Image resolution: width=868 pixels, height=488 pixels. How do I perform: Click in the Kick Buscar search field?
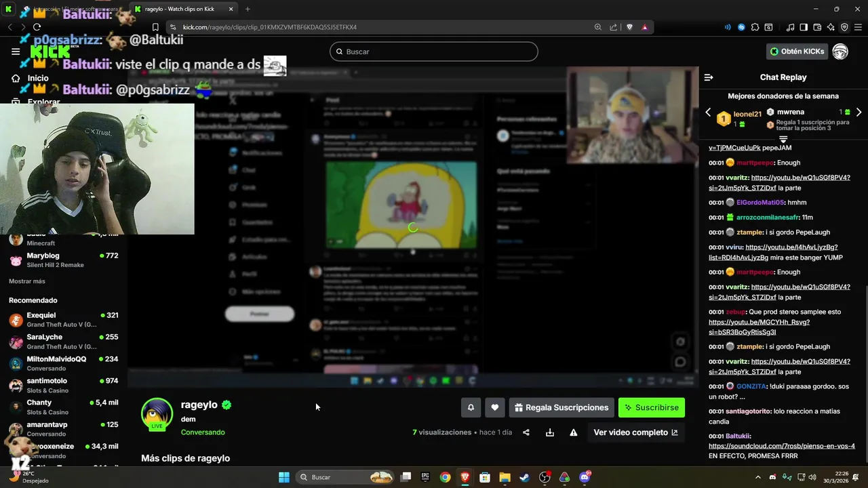(x=434, y=52)
